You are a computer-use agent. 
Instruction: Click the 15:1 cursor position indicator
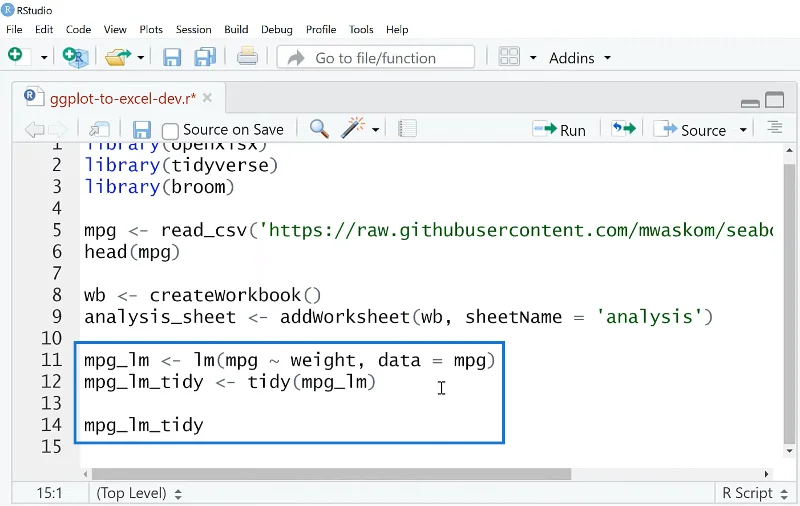click(49, 493)
